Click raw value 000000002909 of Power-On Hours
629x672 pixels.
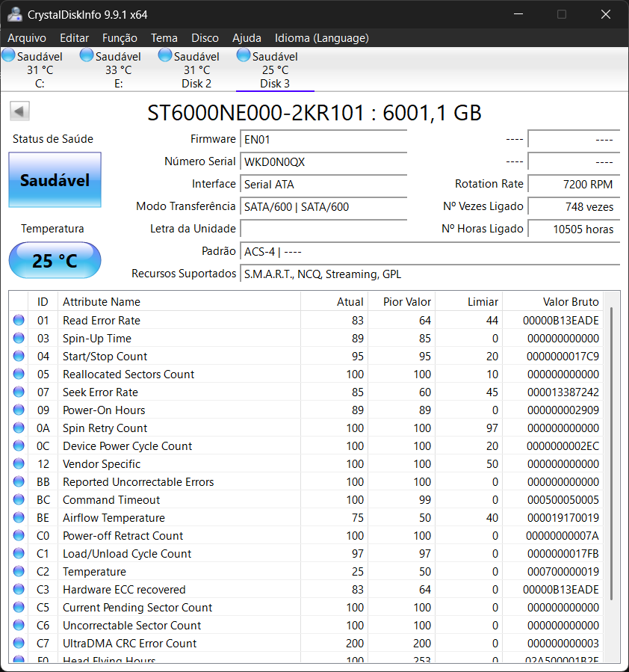coord(563,410)
